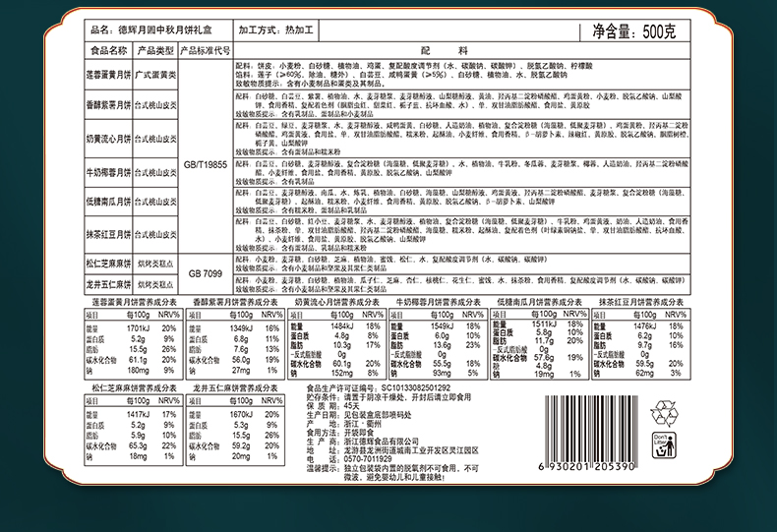
Task: Select the sodium value 152mg
Action: coord(342,373)
